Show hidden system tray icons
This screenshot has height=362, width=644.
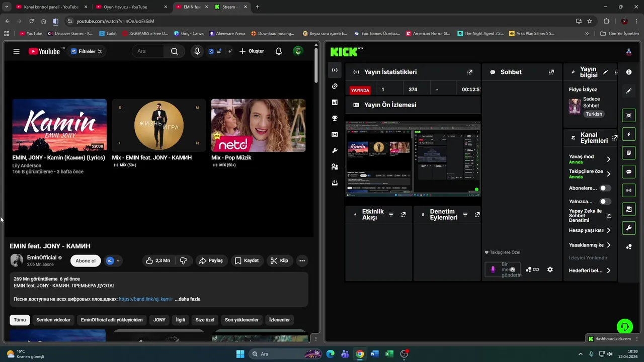coord(580,354)
